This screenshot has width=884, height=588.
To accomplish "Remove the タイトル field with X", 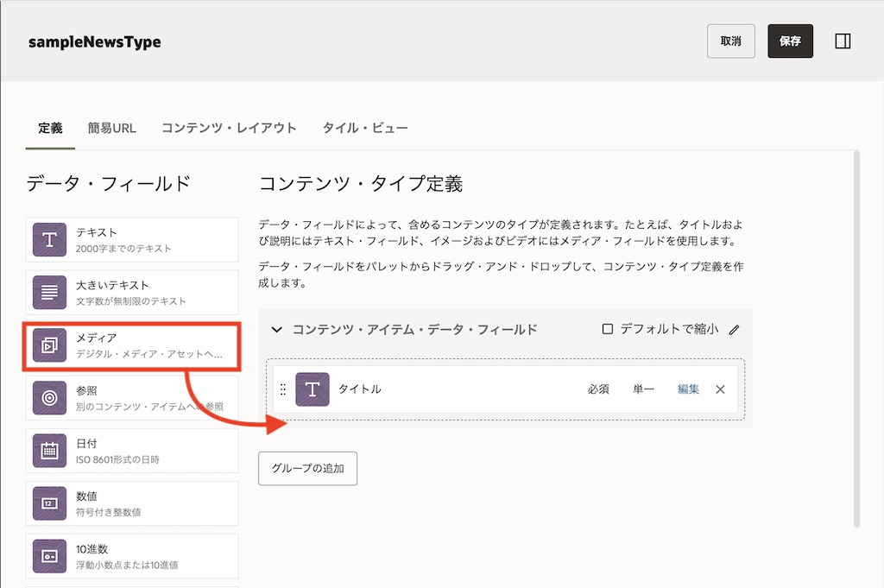I will pyautogui.click(x=720, y=389).
